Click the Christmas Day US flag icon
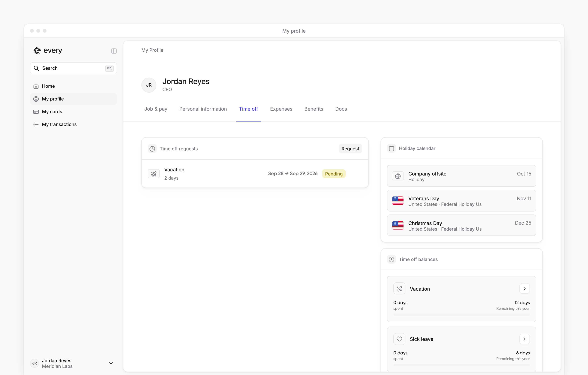The image size is (588, 375). point(398,225)
